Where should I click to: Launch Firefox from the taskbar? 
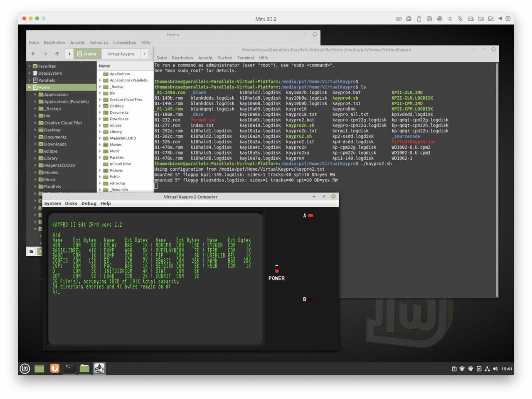pos(54,368)
